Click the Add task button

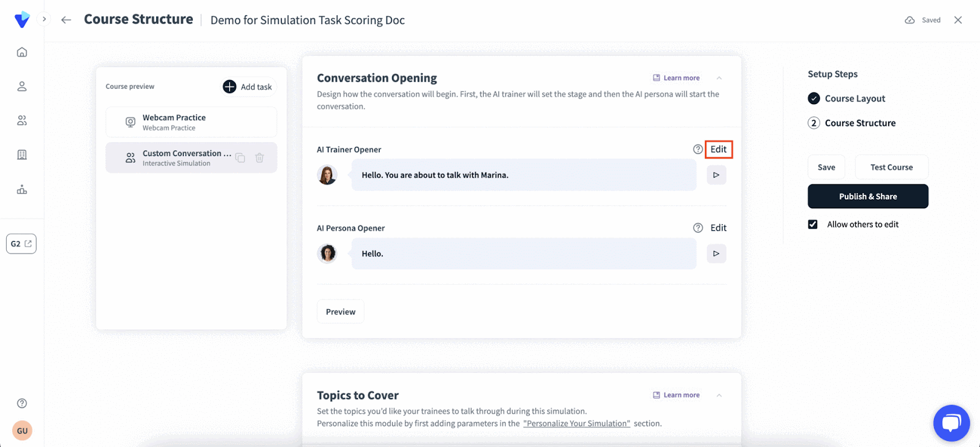(248, 87)
